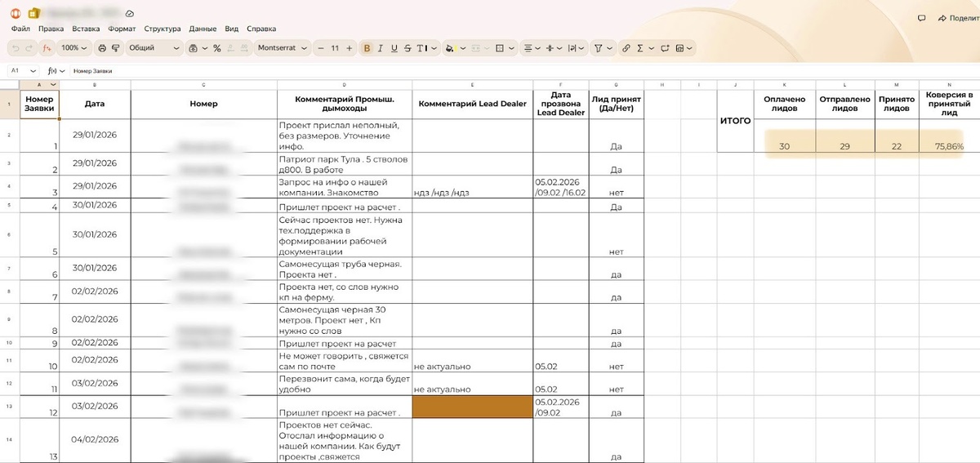Expand the currency format arrow
The image size is (980, 463).
click(x=205, y=48)
